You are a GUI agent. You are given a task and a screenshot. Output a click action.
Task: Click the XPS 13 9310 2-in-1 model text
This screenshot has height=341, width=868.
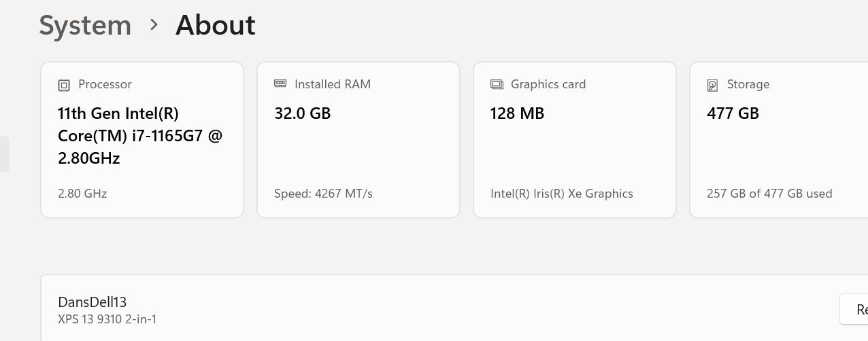click(107, 319)
